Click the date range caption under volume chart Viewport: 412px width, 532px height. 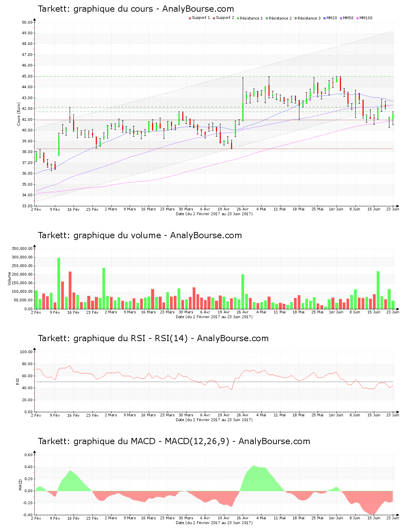[x=214, y=317]
